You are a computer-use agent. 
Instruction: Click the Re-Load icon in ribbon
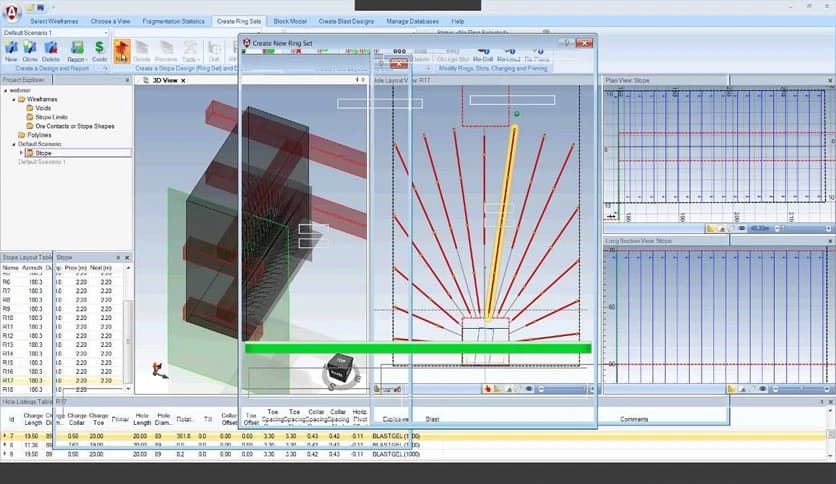coord(509,52)
